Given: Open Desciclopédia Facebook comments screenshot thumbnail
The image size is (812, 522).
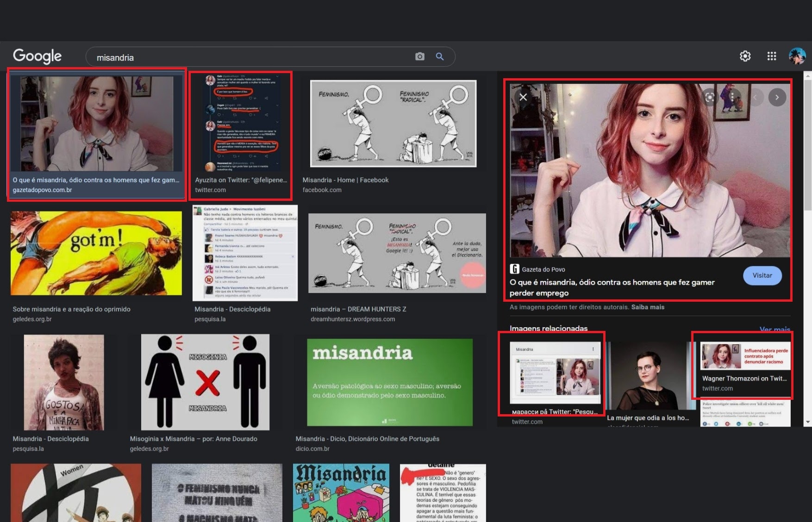Looking at the screenshot, I should point(245,253).
